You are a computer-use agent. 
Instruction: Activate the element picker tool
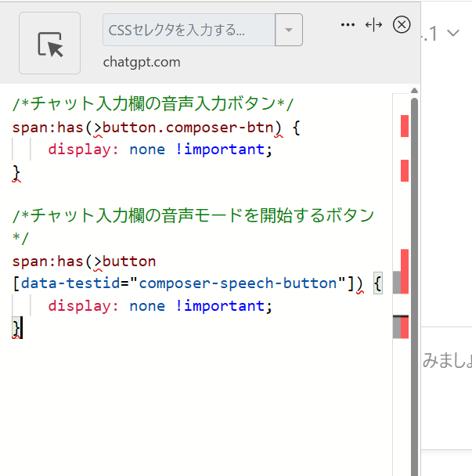pos(50,43)
